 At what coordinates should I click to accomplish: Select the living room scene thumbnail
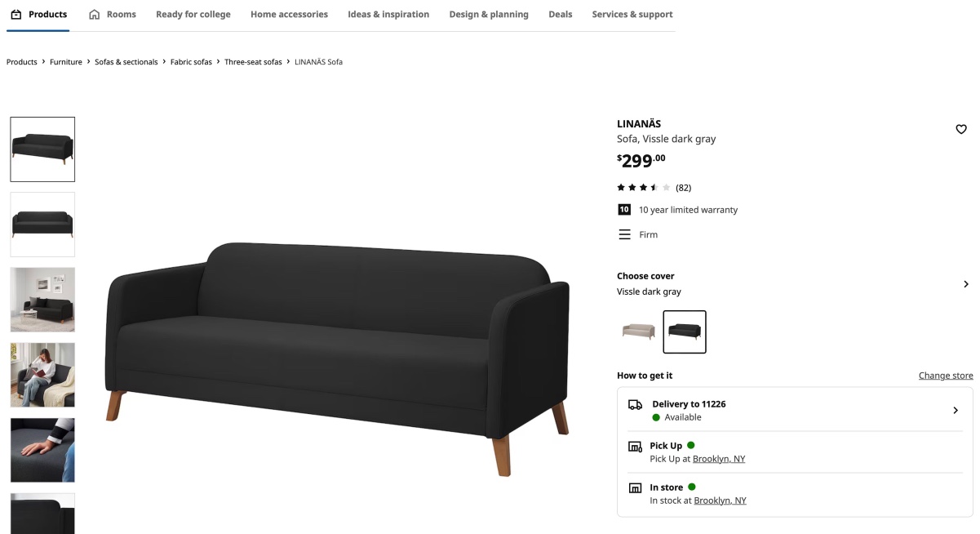click(42, 300)
